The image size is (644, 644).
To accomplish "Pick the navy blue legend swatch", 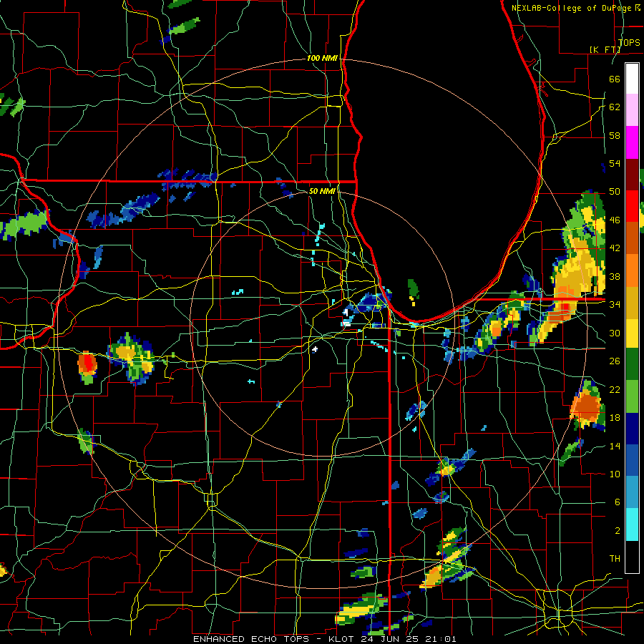I will coord(632,429).
